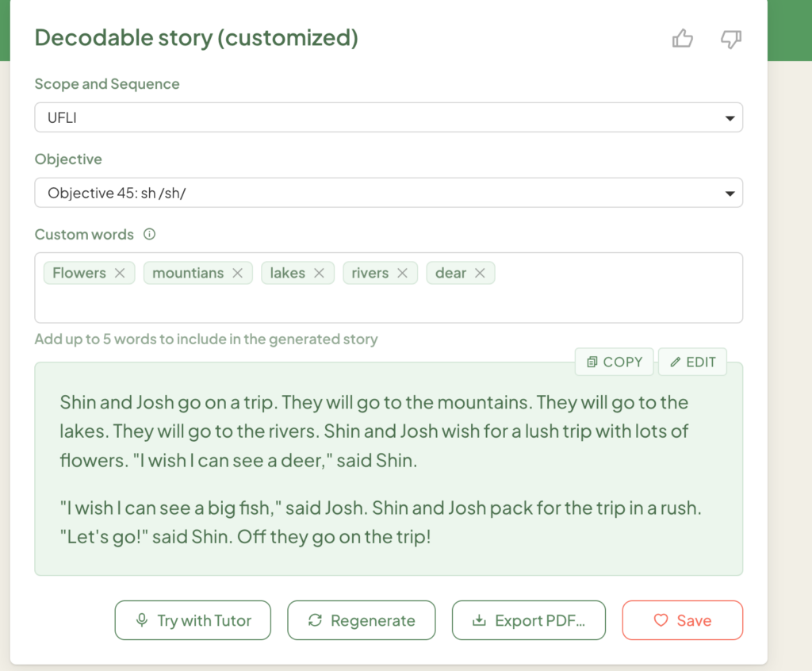Remove the Flowers custom word tag
The image size is (812, 671).
tap(120, 273)
